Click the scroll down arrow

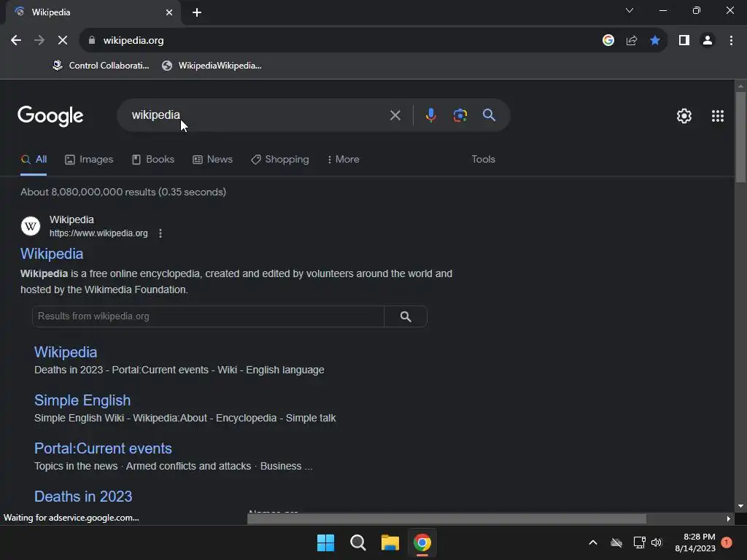coord(740,506)
